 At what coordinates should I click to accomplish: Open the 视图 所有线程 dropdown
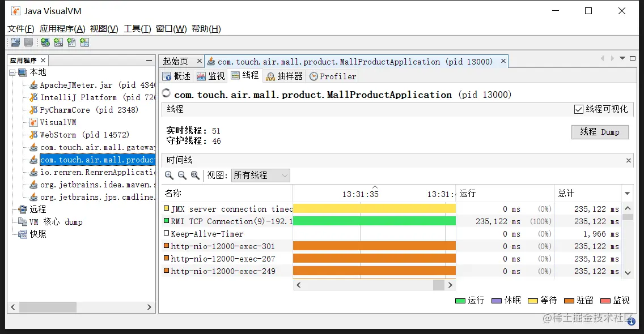[260, 175]
